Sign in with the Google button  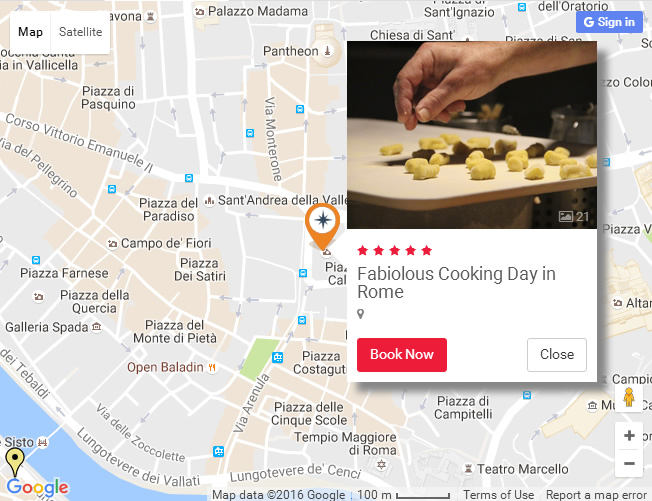click(x=609, y=22)
